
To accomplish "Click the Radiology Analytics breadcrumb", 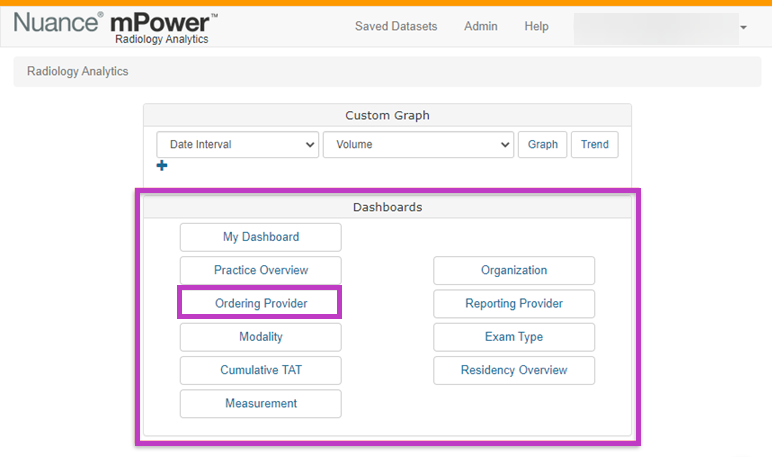I will [x=78, y=71].
